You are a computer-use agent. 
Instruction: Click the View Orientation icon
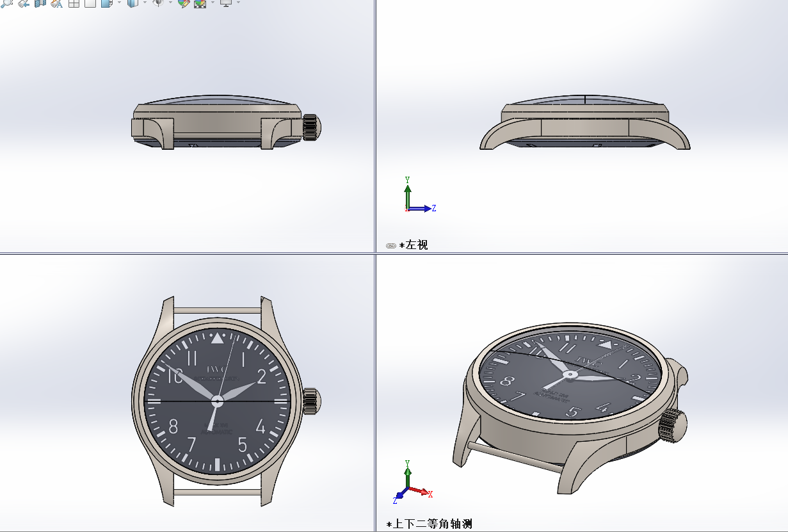click(x=106, y=3)
